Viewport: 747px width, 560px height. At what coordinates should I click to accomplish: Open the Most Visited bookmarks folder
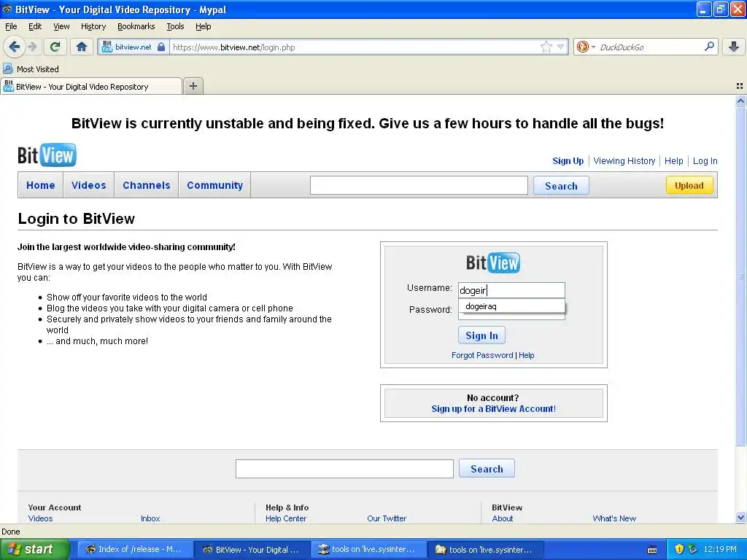click(31, 69)
